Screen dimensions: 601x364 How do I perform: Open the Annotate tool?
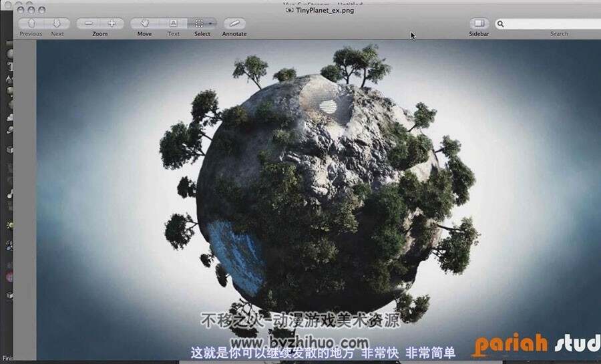tap(234, 23)
